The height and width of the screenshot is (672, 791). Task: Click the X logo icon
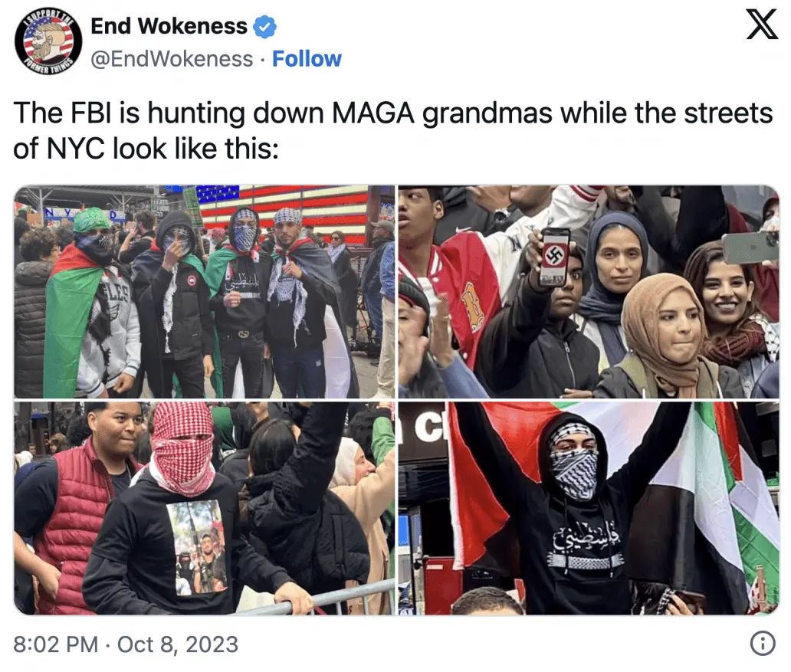(x=762, y=25)
